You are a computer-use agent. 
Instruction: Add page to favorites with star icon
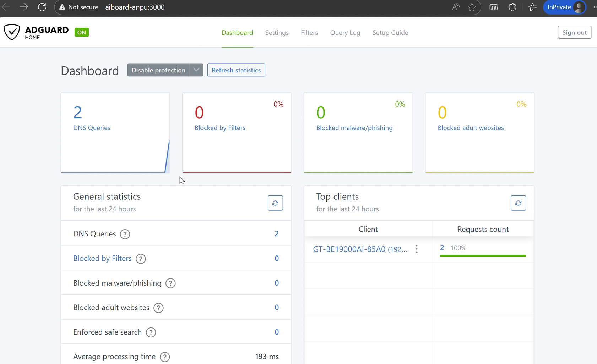tap(472, 7)
